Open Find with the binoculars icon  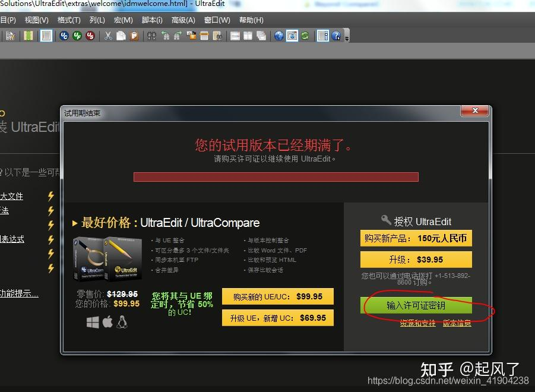point(151,36)
